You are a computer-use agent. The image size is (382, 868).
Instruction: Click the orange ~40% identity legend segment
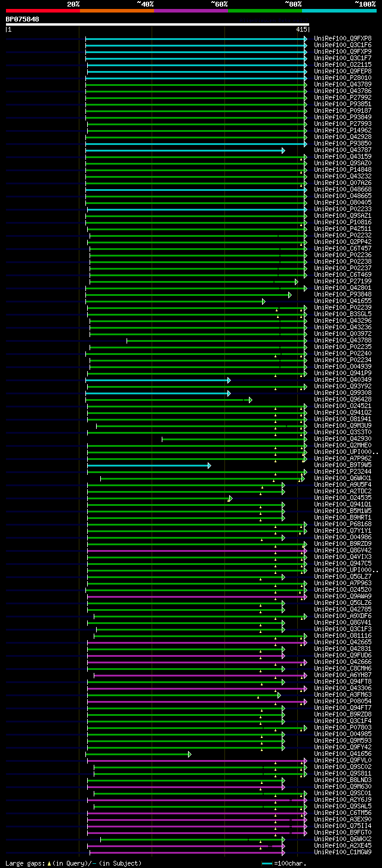(x=117, y=11)
